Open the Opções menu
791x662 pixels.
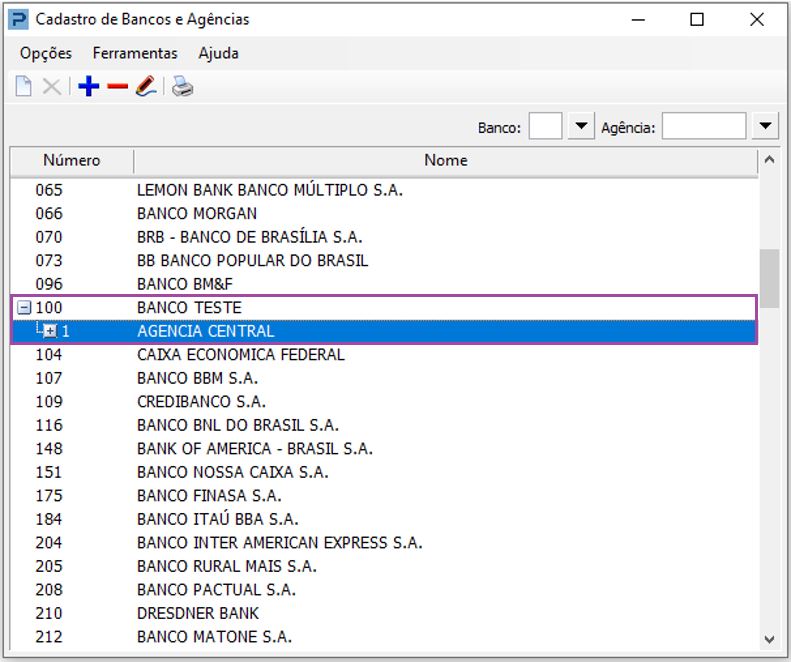tap(46, 53)
